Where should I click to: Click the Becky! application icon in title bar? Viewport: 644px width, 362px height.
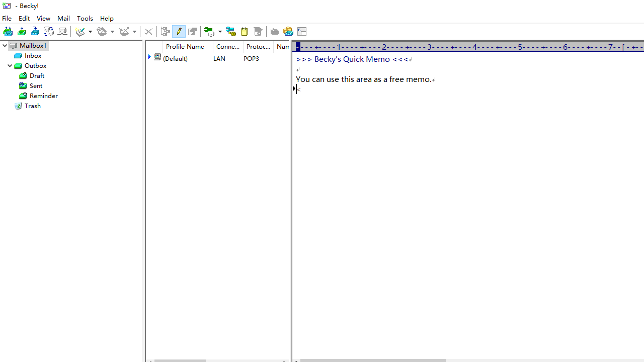pos(7,6)
